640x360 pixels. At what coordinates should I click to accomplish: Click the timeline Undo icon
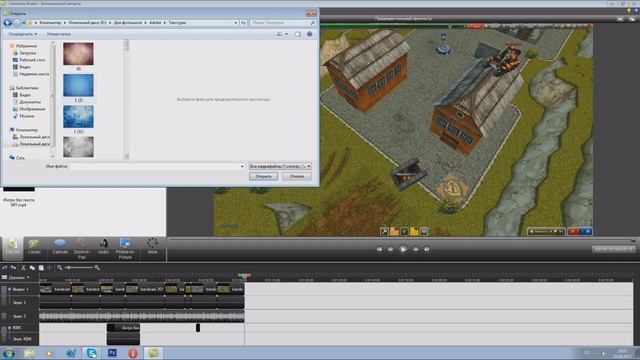coord(4,268)
